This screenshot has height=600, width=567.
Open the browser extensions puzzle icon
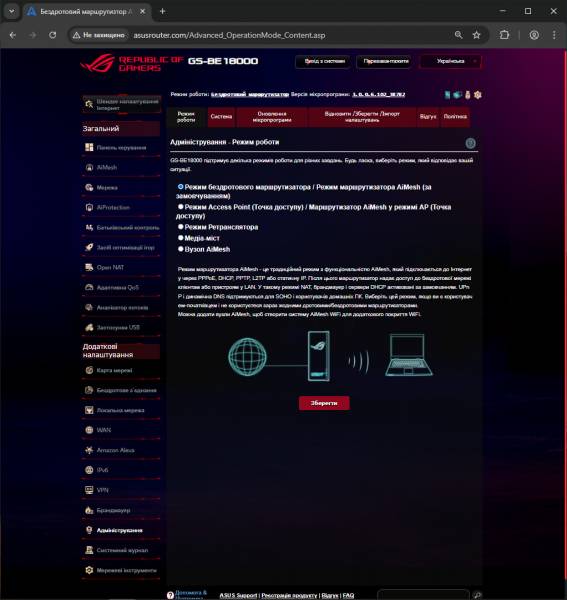[x=504, y=35]
